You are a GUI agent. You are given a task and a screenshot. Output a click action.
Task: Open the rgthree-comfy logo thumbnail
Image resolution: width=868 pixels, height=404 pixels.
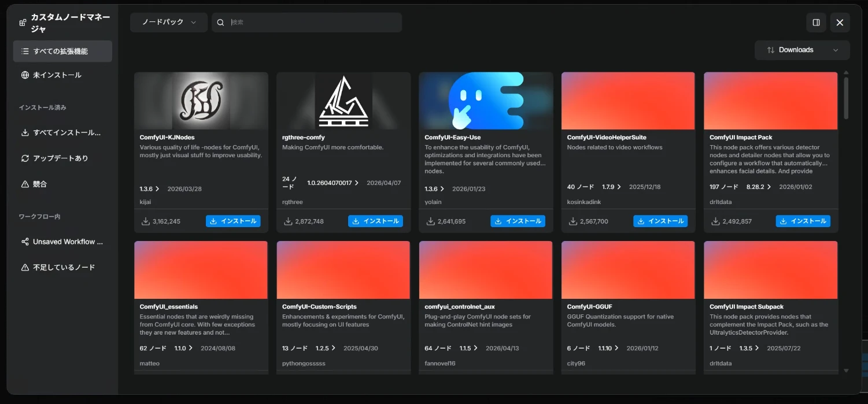343,101
